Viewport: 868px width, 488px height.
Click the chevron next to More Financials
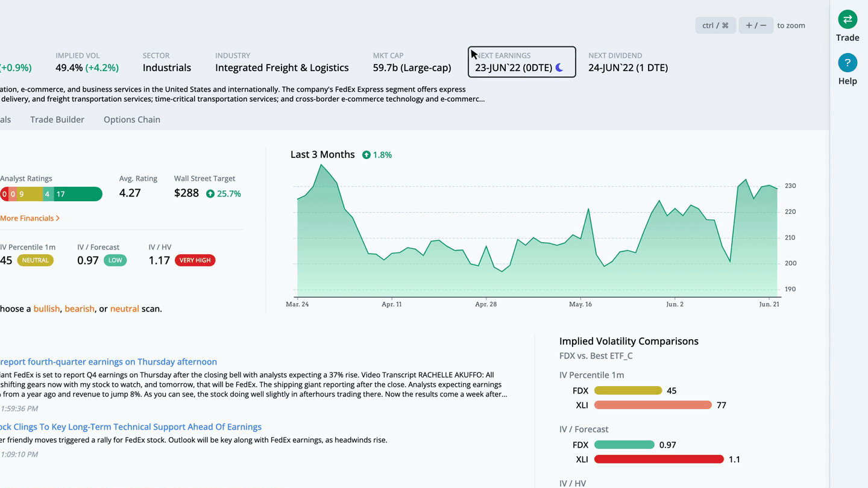coord(58,218)
